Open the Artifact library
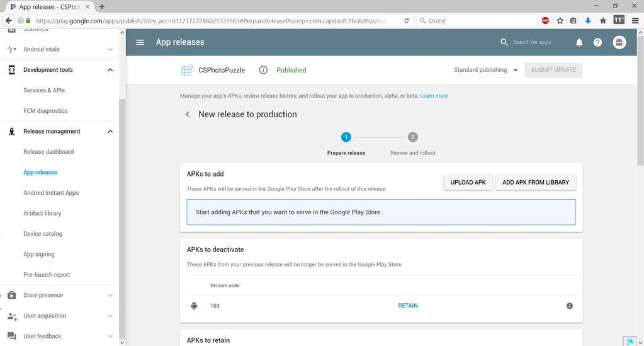The image size is (644, 346). pyautogui.click(x=42, y=213)
